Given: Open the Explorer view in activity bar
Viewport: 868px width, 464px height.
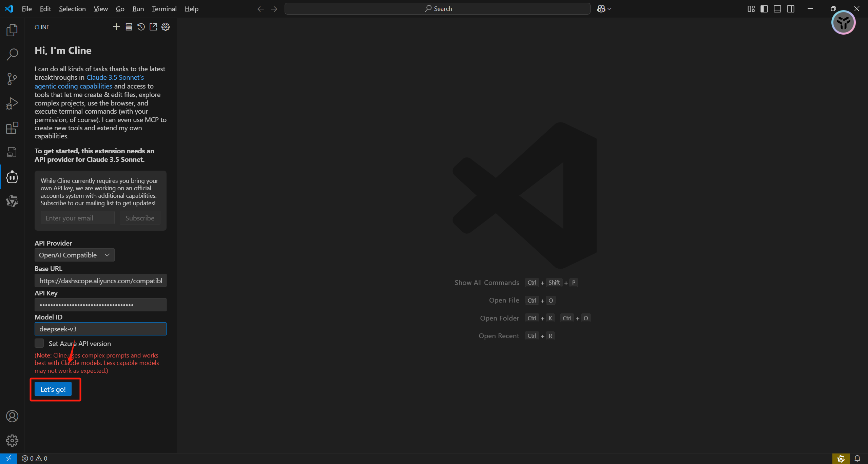Looking at the screenshot, I should tap(12, 30).
